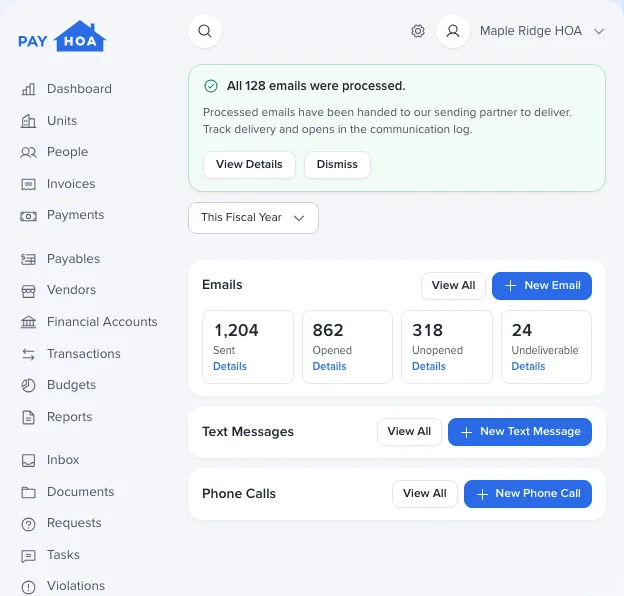This screenshot has height=596, width=624.
Task: Click the Violations exclamation icon
Action: [x=28, y=587]
